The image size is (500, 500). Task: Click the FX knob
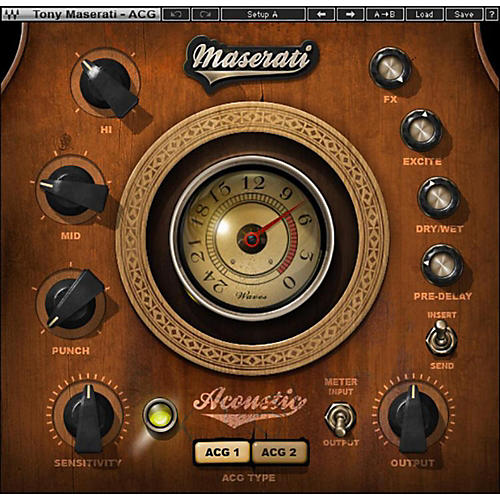(x=390, y=68)
